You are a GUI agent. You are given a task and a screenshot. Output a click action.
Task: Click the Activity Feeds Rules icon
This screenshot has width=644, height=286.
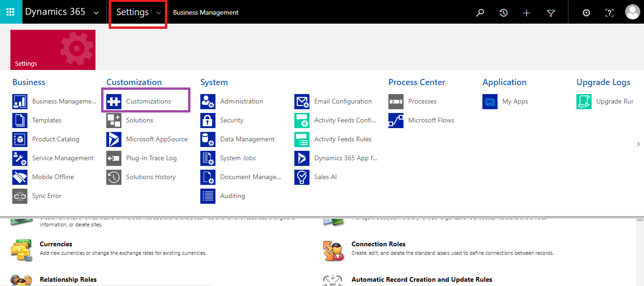tap(302, 139)
